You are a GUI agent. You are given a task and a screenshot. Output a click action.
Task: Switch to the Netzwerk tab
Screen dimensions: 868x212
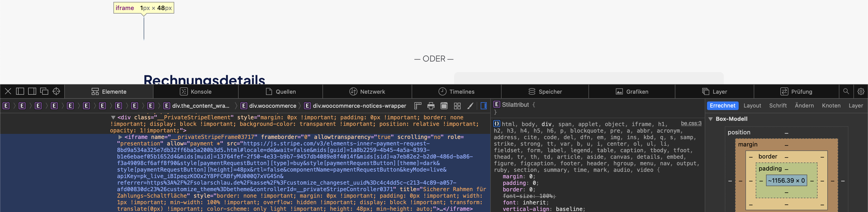tap(367, 92)
